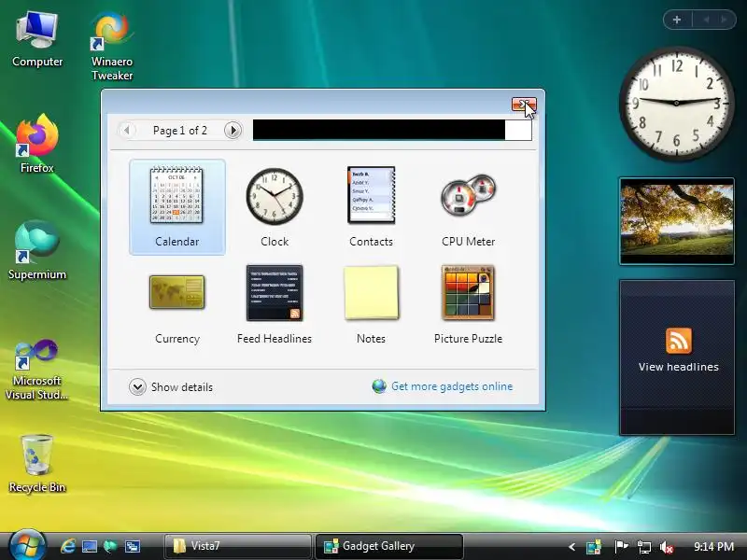Screen dimensions: 747x560
Task: Click the sidebar analog clock gadget
Action: [676, 104]
